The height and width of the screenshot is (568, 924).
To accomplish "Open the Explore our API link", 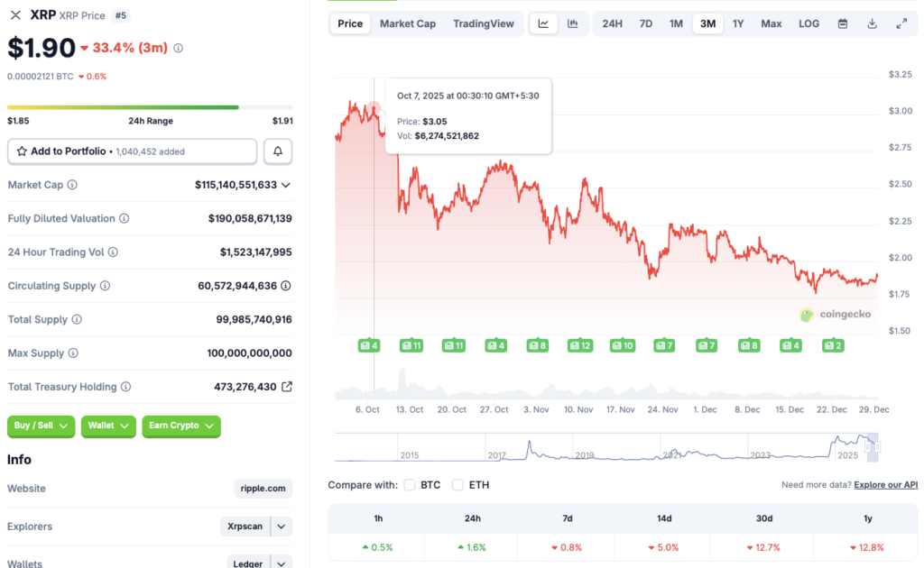I will (x=885, y=485).
